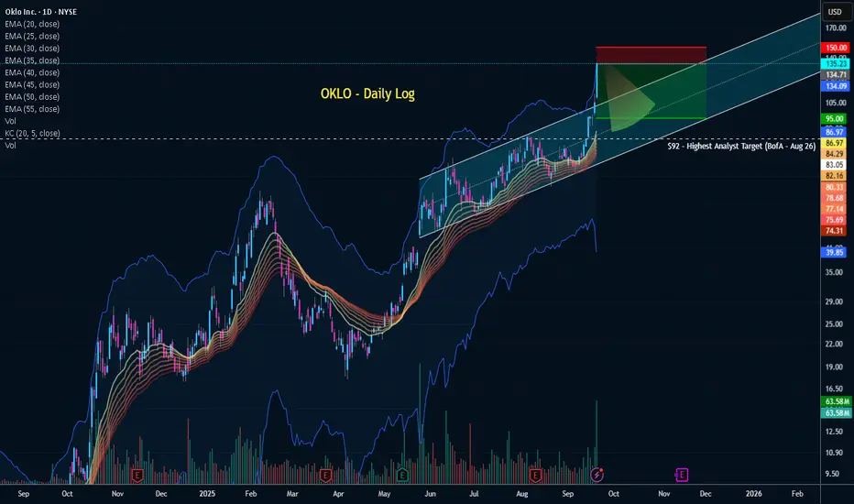
Task: Select the EMA (30, close) legend entry
Action: point(32,49)
